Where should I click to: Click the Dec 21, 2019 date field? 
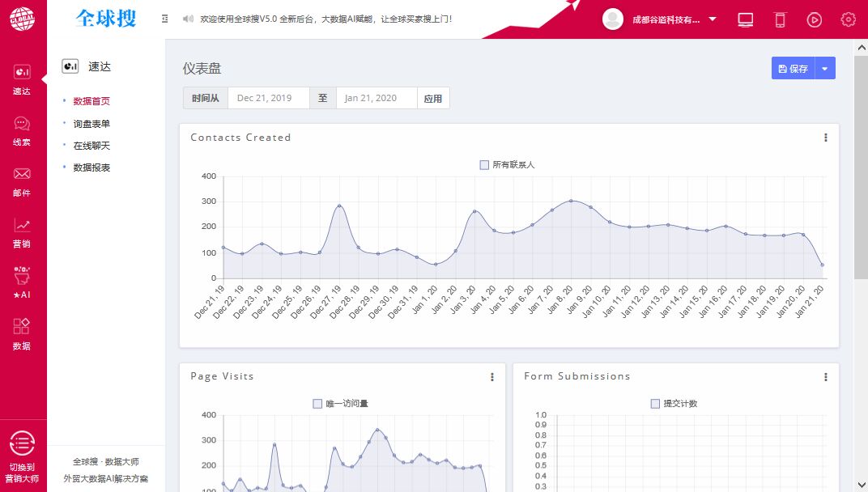click(x=269, y=96)
